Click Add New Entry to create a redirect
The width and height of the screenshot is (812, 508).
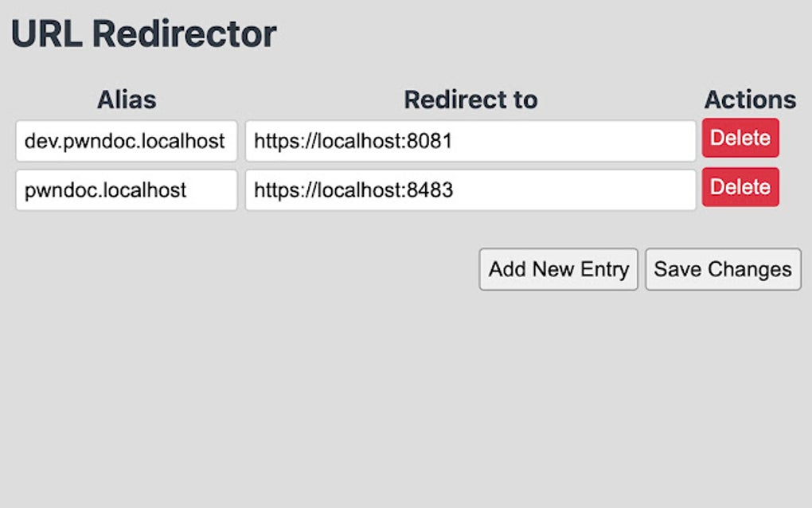pos(558,269)
